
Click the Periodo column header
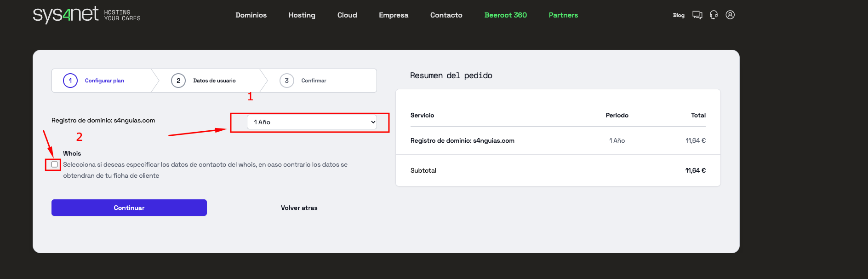(617, 115)
